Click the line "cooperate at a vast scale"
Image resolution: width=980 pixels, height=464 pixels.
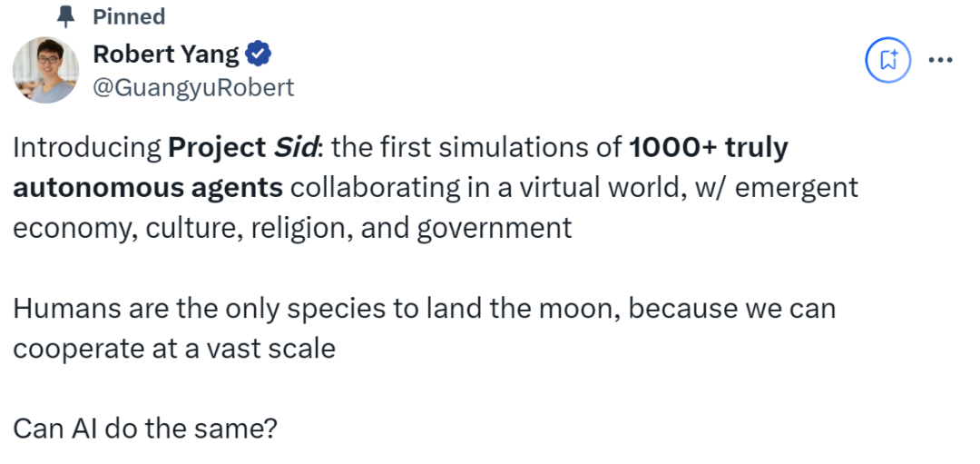point(173,348)
